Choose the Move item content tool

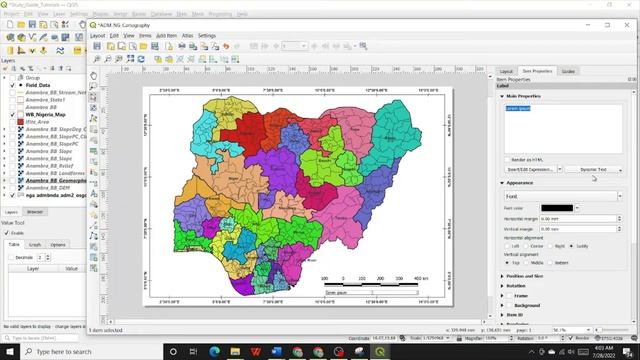coord(93,108)
